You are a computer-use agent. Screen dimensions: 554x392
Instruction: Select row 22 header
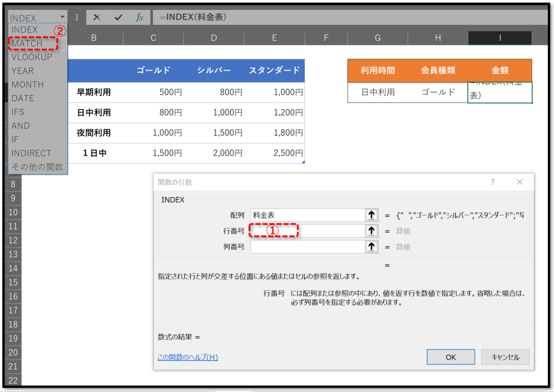point(13,380)
